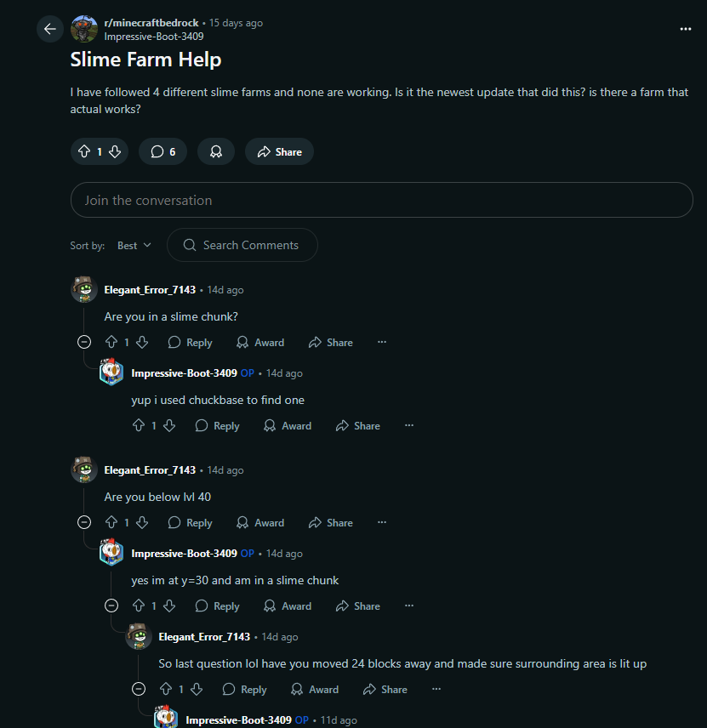This screenshot has width=707, height=728.
Task: Click the Join the conversation field
Action: click(381, 200)
